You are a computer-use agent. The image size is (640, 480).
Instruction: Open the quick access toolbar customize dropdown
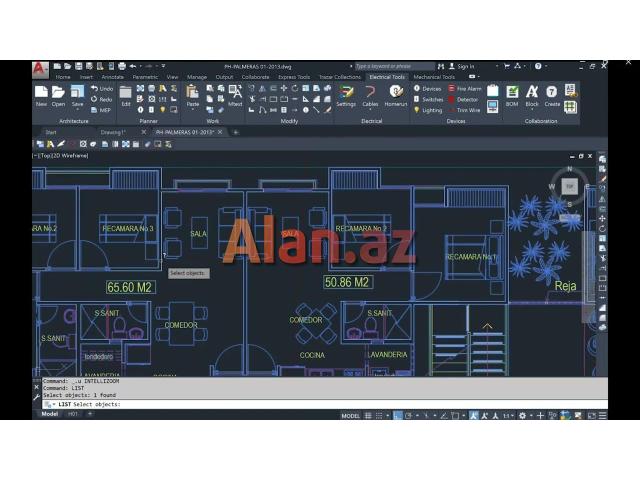163,66
